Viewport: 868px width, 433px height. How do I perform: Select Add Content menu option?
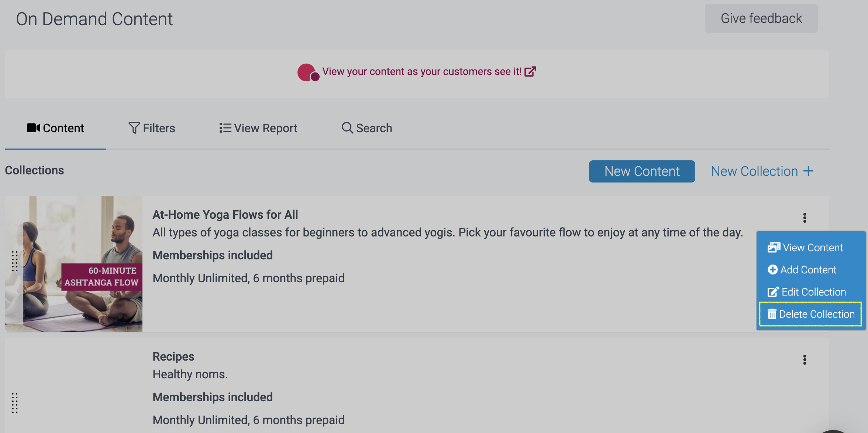point(802,270)
